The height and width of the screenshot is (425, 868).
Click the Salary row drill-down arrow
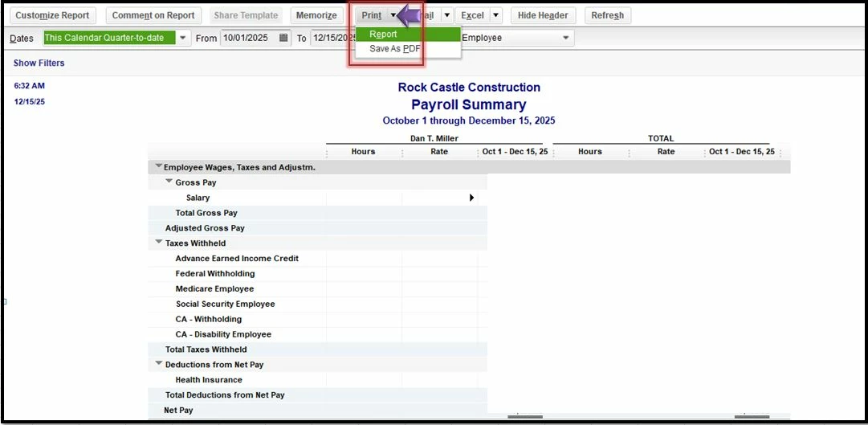471,198
